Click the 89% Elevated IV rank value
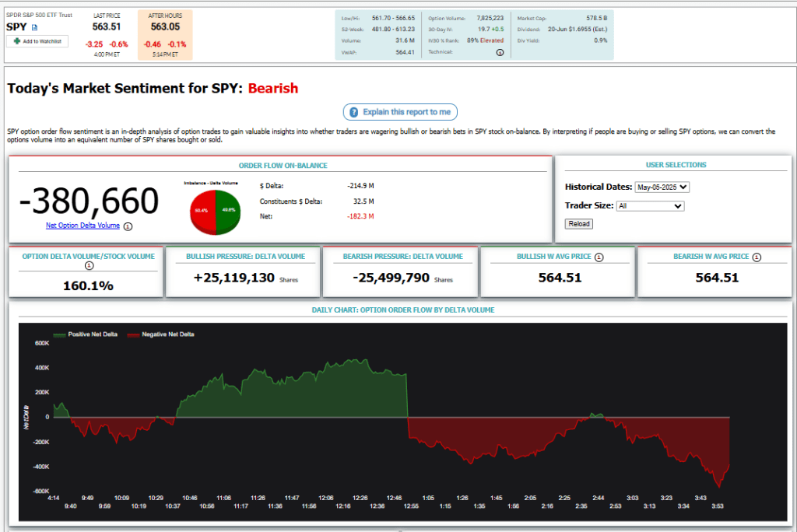Image resolution: width=797 pixels, height=532 pixels. point(486,40)
